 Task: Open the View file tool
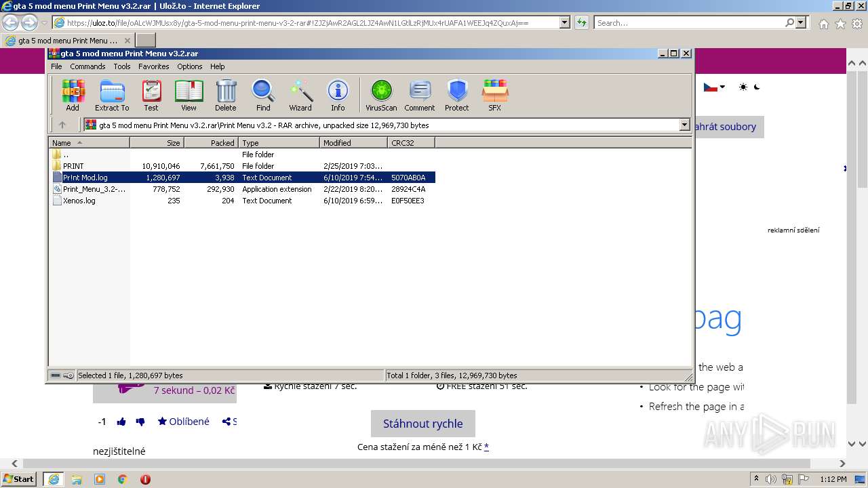click(x=189, y=95)
